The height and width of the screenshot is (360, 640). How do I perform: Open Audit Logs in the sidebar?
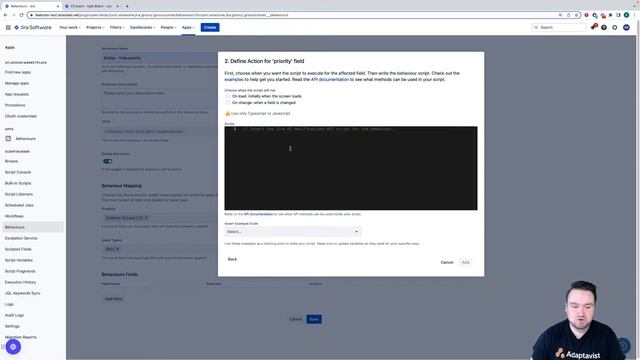pos(14,315)
